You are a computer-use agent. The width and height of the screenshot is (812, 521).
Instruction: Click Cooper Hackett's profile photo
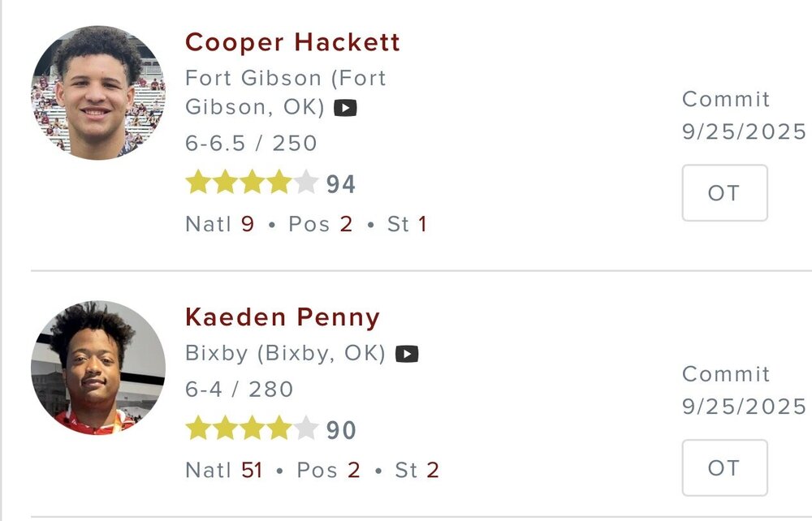click(97, 91)
